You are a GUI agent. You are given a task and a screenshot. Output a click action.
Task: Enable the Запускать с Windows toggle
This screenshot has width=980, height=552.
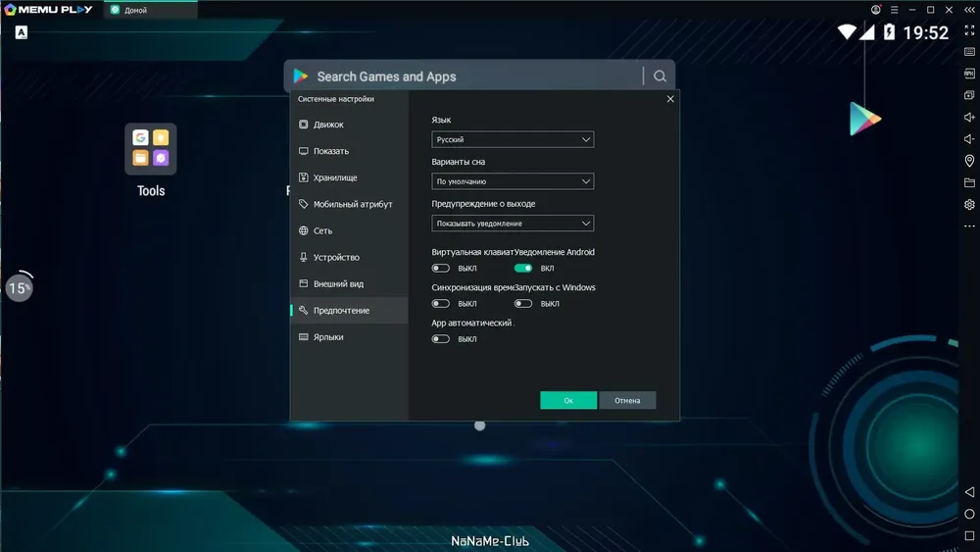pyautogui.click(x=523, y=304)
